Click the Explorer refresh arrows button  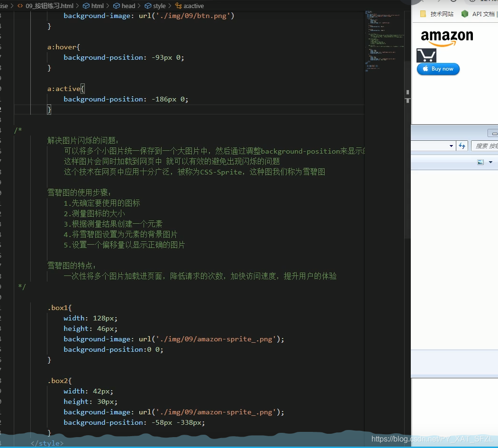[x=462, y=146]
